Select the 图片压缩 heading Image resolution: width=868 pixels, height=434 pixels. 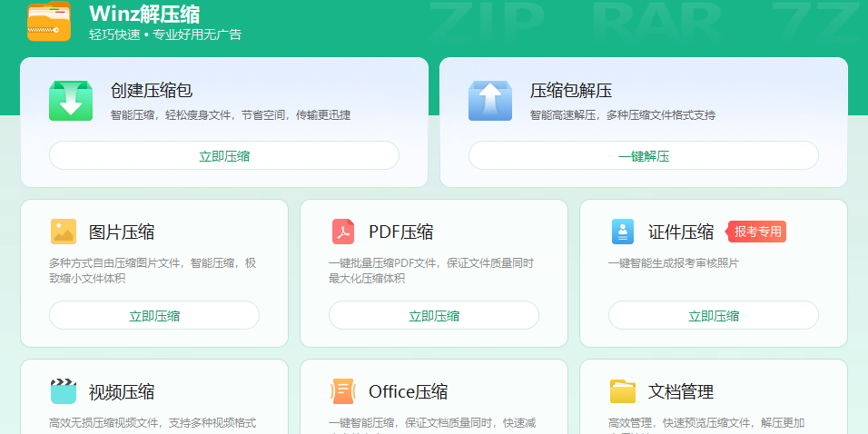point(122,232)
